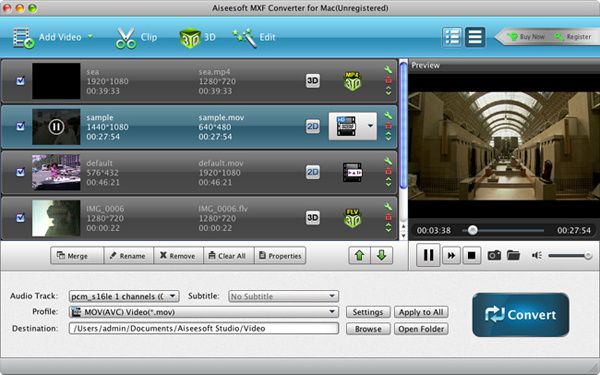Toggle the 2D mode badge on the default row
The height and width of the screenshot is (375, 600).
click(x=313, y=172)
